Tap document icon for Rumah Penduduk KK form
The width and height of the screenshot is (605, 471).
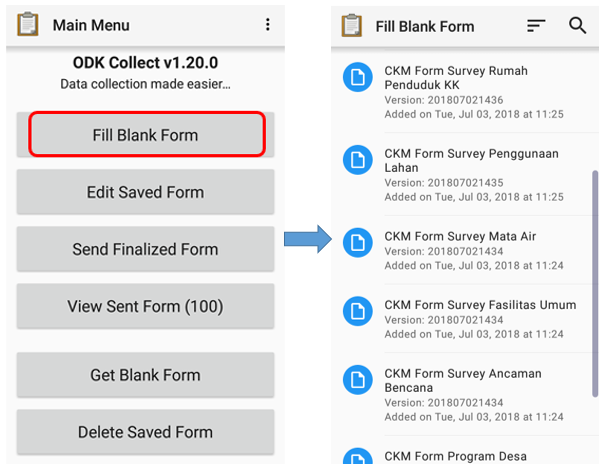pos(358,77)
